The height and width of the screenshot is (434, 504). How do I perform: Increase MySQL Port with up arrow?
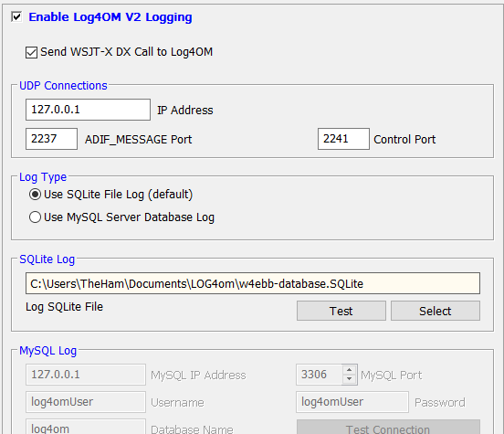click(x=350, y=370)
